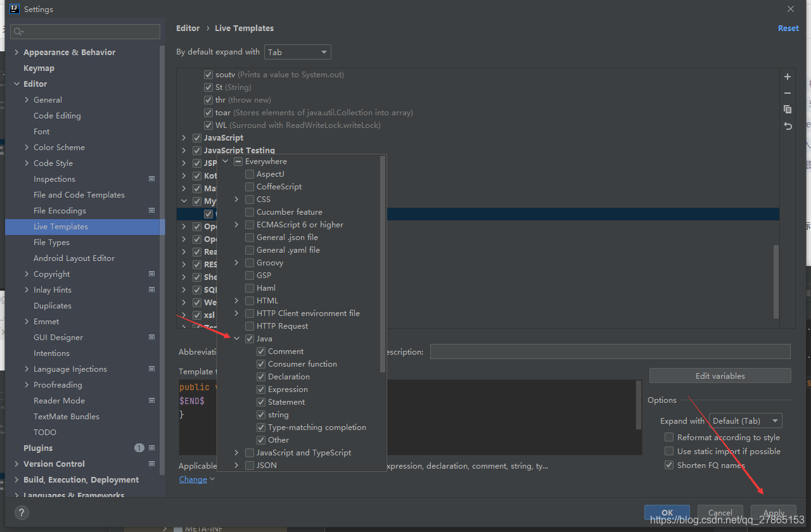Image resolution: width=811 pixels, height=532 pixels.
Task: Disable Shorten FQ names option
Action: tap(669, 465)
